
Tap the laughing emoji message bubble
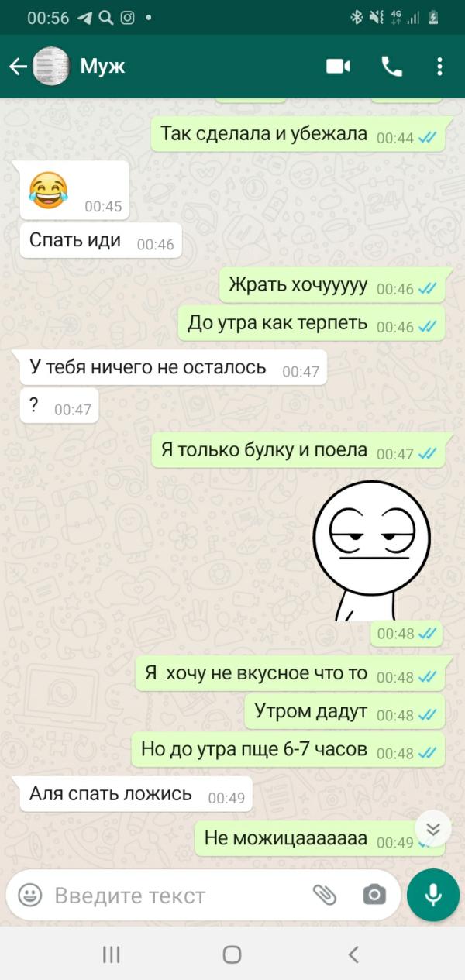click(x=74, y=190)
